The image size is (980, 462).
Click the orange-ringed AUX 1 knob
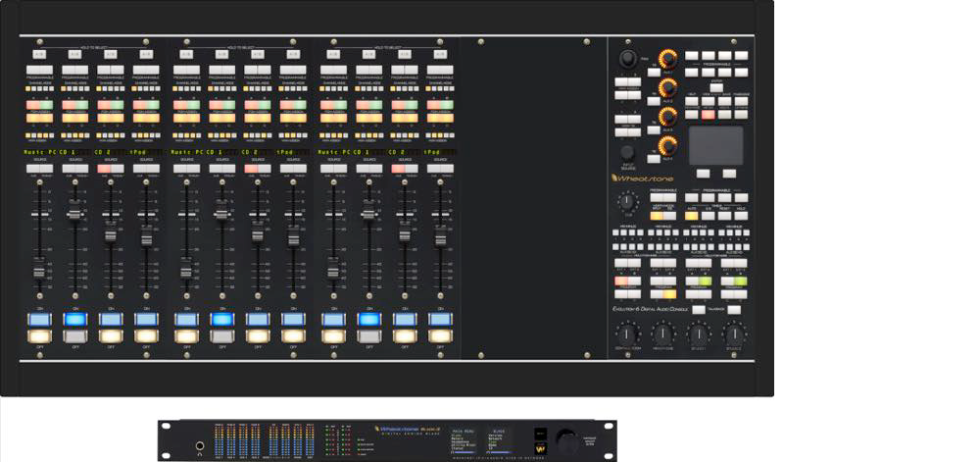[667, 58]
